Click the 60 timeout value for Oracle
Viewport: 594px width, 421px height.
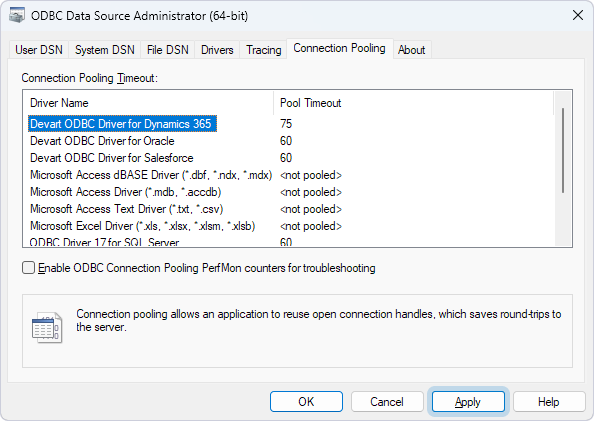click(286, 141)
